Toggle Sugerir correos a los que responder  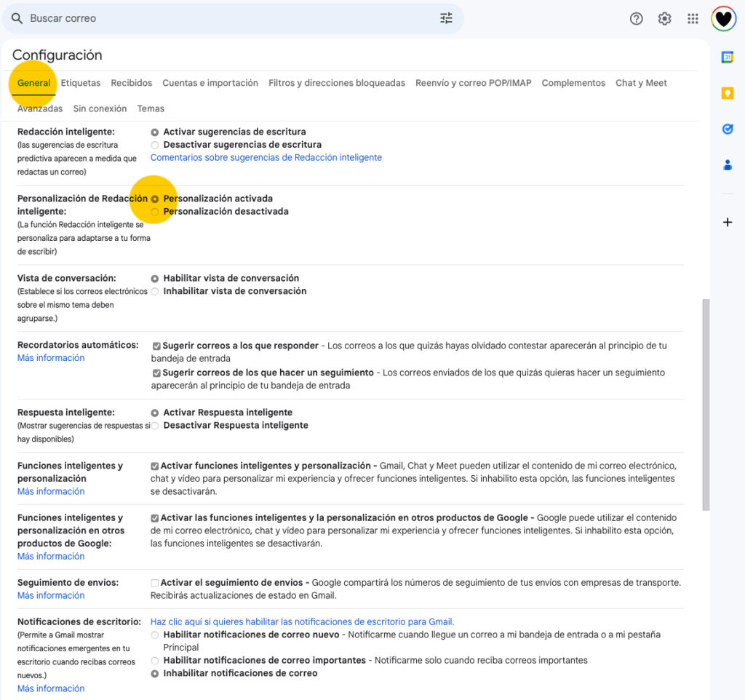tap(156, 346)
